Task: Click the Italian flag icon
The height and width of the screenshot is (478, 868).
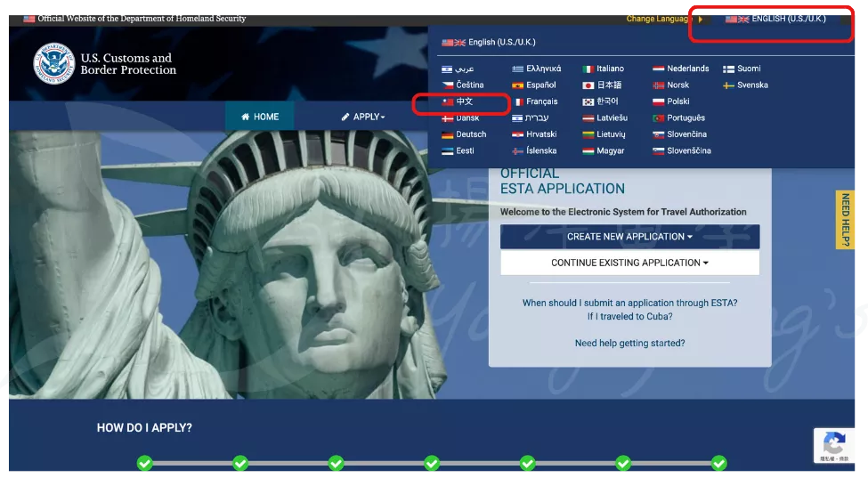Action: tap(588, 69)
